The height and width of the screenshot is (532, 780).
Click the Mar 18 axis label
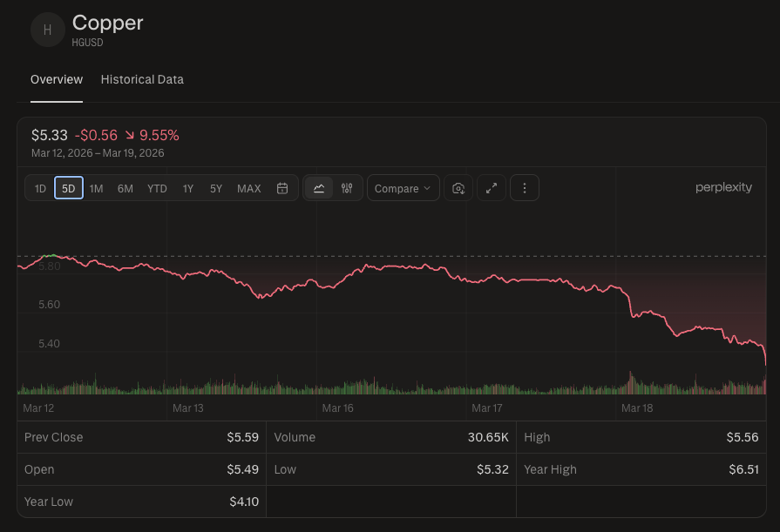coord(637,408)
